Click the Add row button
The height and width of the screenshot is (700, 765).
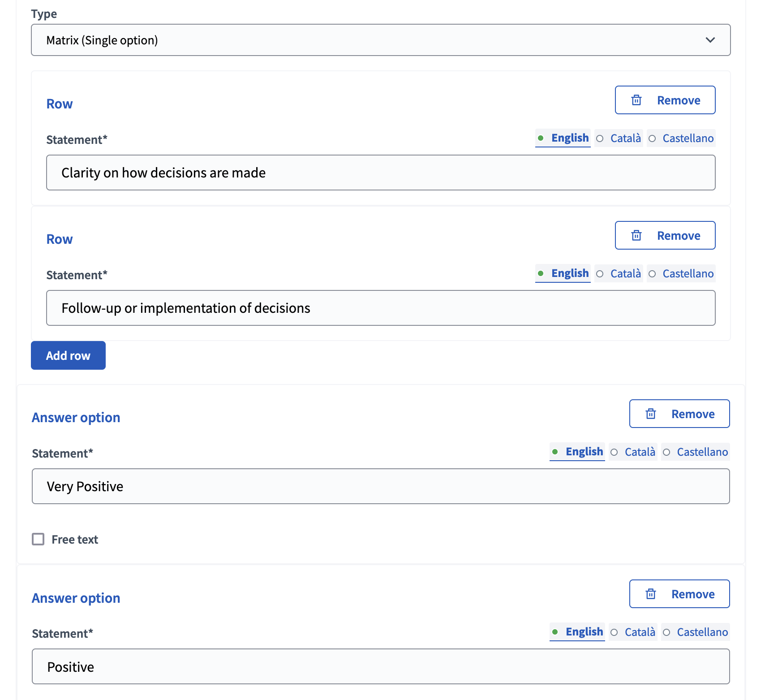68,355
